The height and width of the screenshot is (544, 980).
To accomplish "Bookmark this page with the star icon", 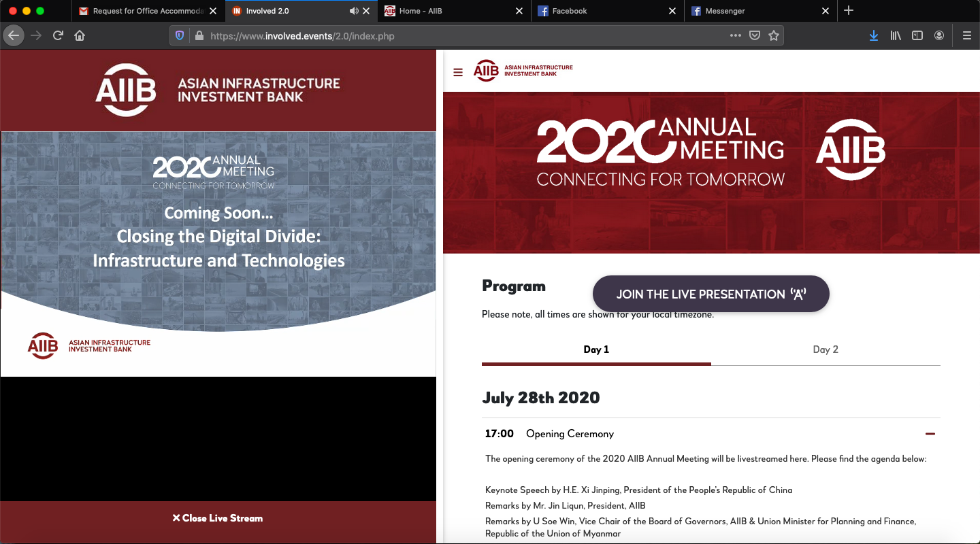I will click(774, 35).
